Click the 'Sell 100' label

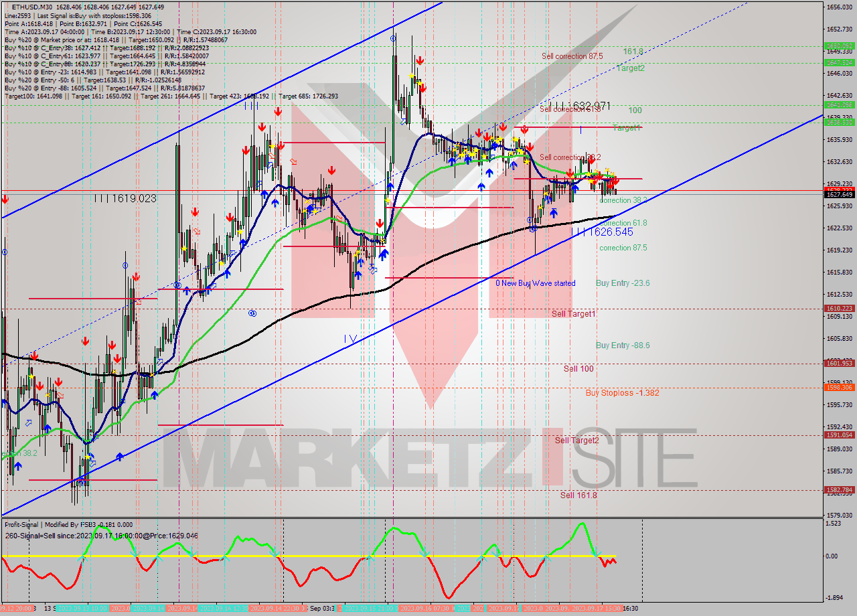578,369
